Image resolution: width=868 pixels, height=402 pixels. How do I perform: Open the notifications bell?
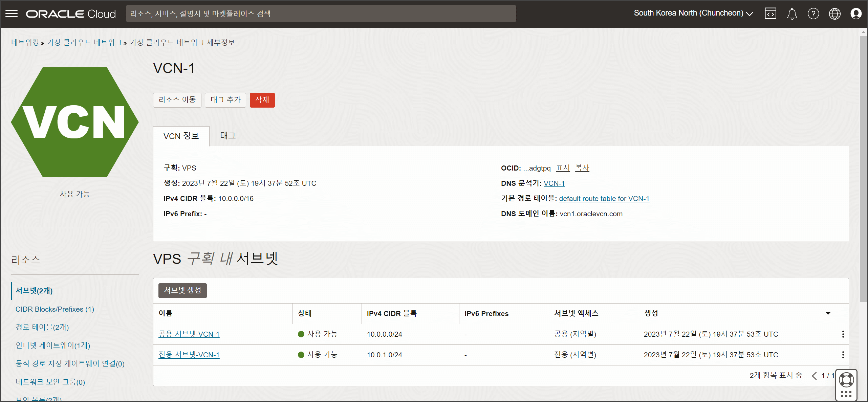792,14
